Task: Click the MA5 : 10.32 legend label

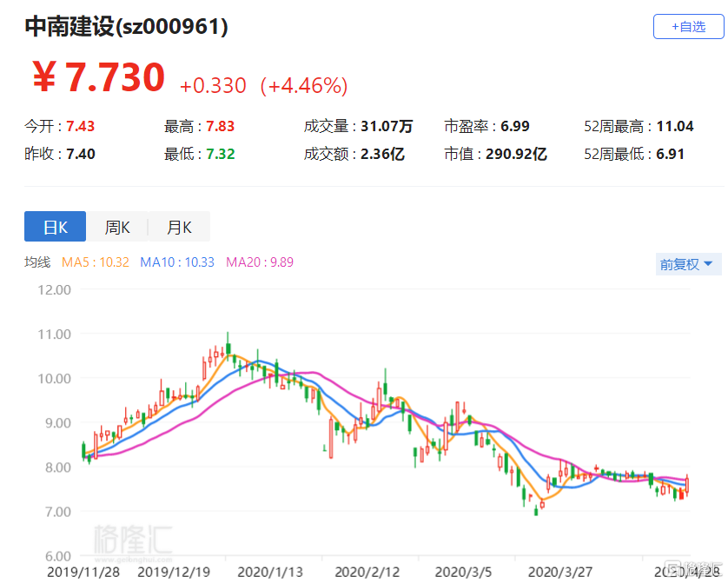Action: click(x=96, y=262)
